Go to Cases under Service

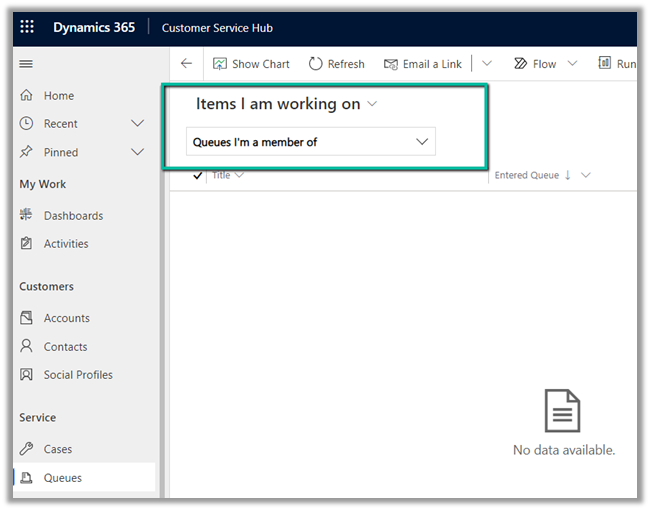(58, 450)
